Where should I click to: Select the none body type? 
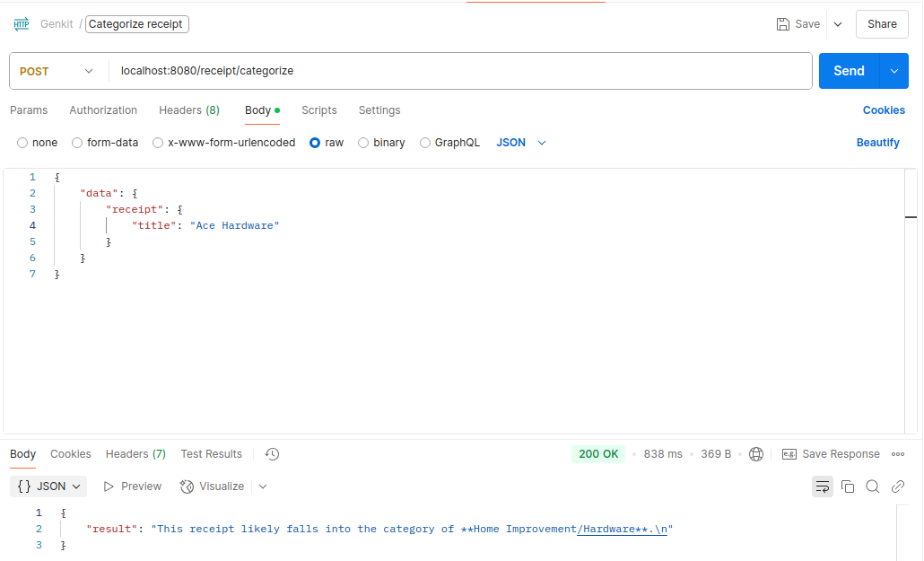(x=22, y=143)
